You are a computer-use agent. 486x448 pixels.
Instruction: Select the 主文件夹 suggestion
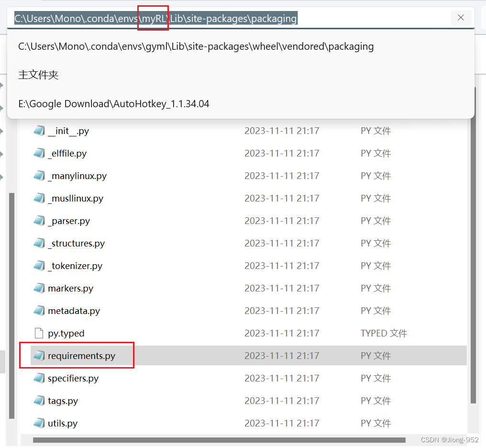coord(38,75)
